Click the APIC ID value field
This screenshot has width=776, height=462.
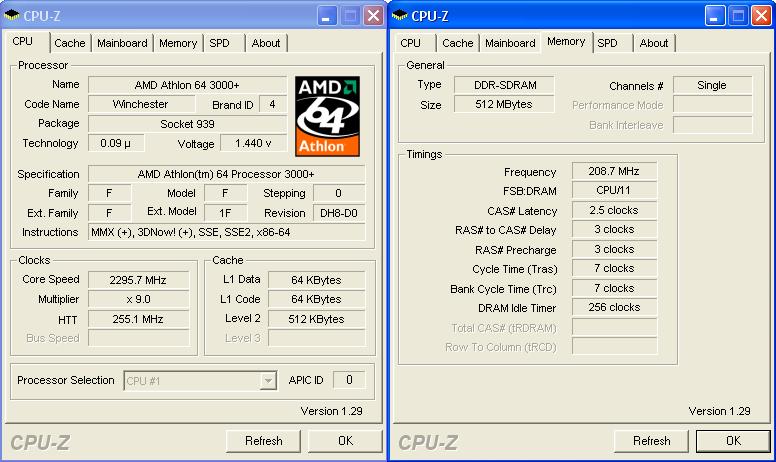click(349, 380)
